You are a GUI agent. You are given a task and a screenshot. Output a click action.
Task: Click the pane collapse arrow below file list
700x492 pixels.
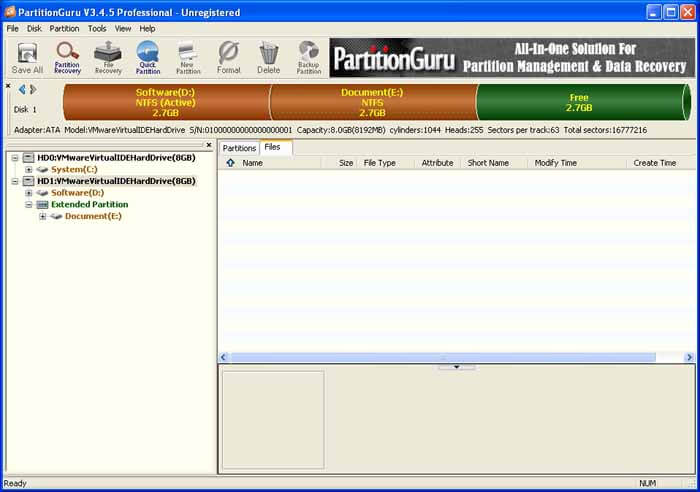456,367
